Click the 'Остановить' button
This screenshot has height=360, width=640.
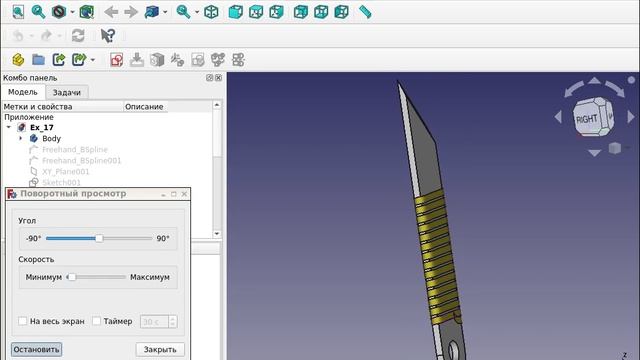point(36,349)
